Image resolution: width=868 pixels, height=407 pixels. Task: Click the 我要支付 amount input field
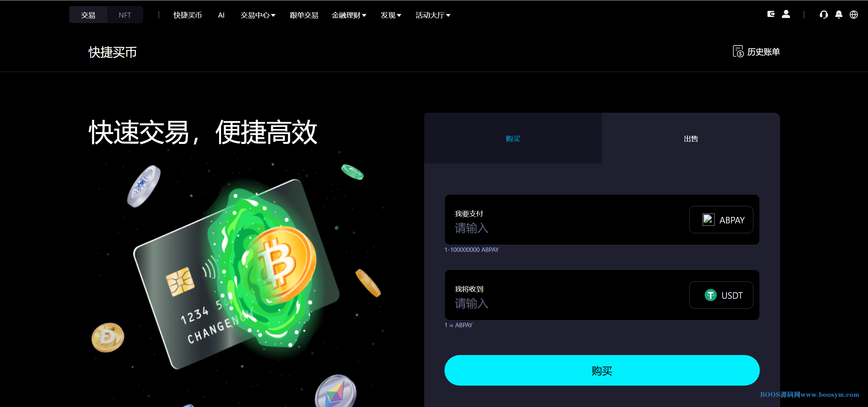pos(566,228)
